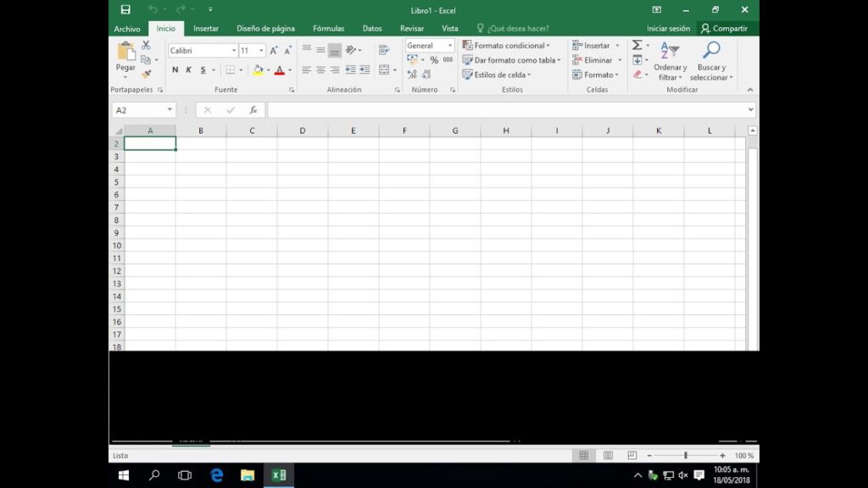Click the percent style icon
The height and width of the screenshot is (488, 868).
434,60
